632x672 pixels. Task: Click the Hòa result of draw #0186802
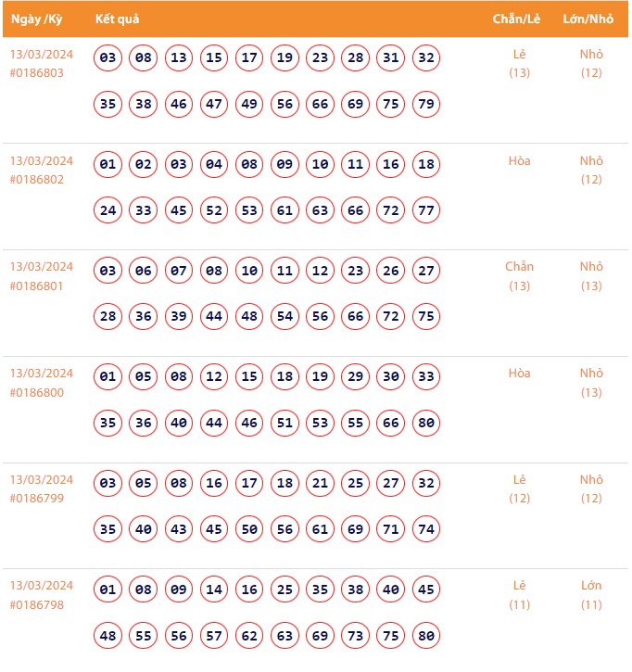[x=520, y=161]
